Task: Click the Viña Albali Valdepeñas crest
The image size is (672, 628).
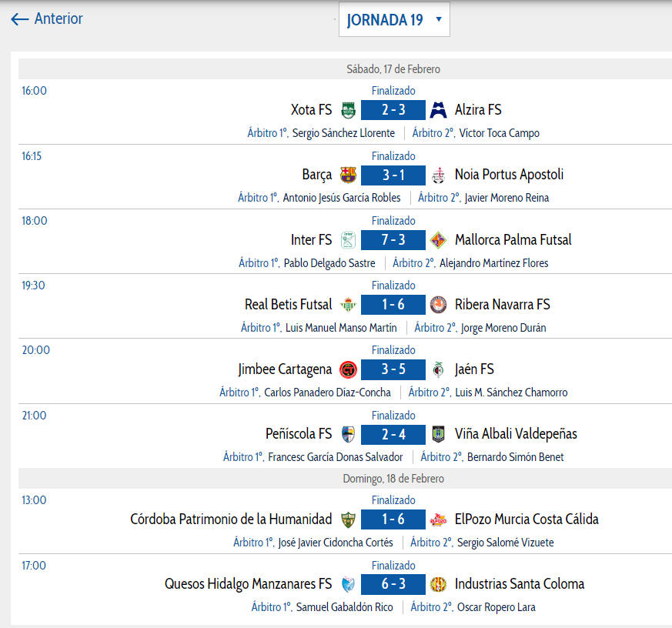Action: (438, 434)
